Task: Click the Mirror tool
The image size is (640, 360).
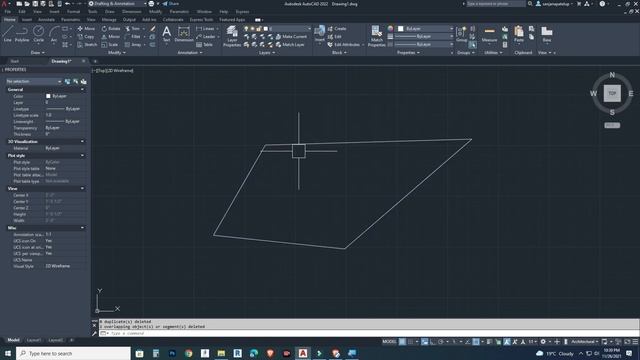Action: [x=111, y=37]
